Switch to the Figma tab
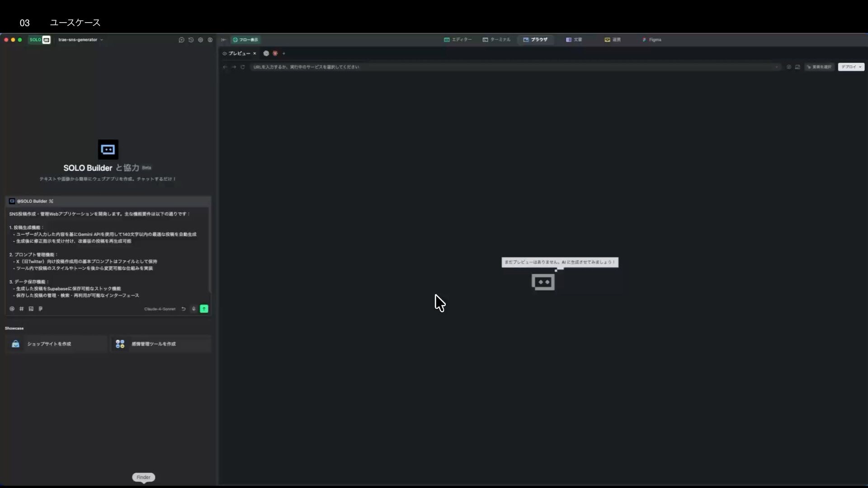Image resolution: width=868 pixels, height=488 pixels. coord(652,40)
